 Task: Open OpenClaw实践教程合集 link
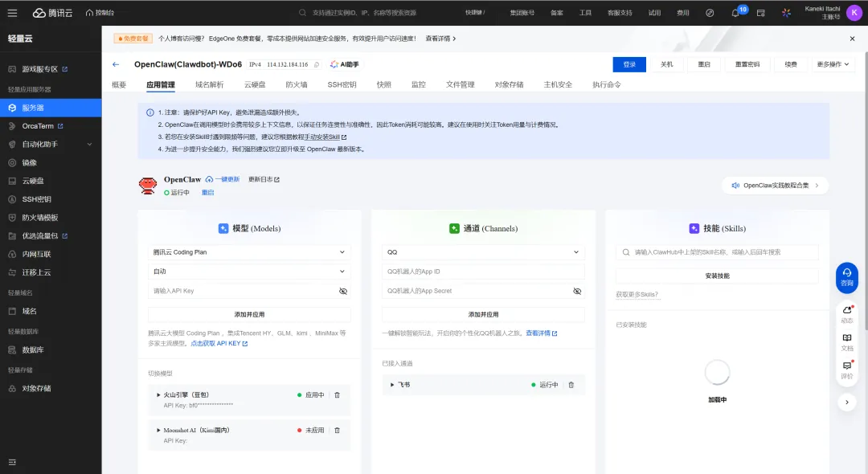click(x=775, y=186)
